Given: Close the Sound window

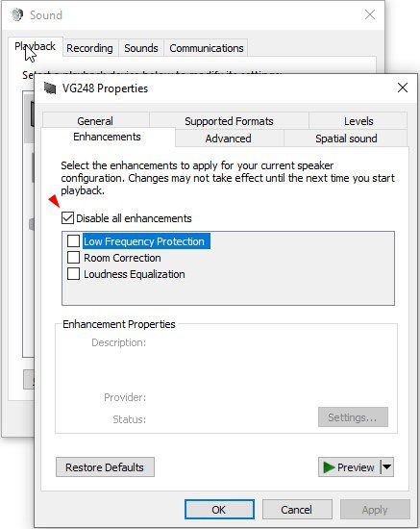Looking at the screenshot, I should pos(370,14).
